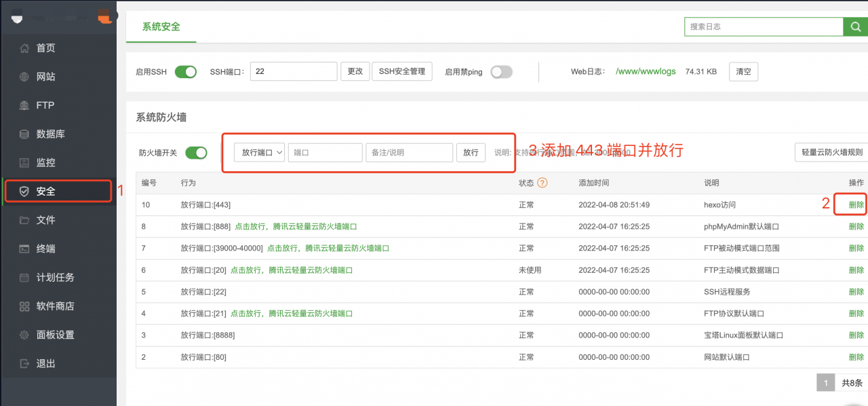Delete the port 20 rule

coord(856,270)
